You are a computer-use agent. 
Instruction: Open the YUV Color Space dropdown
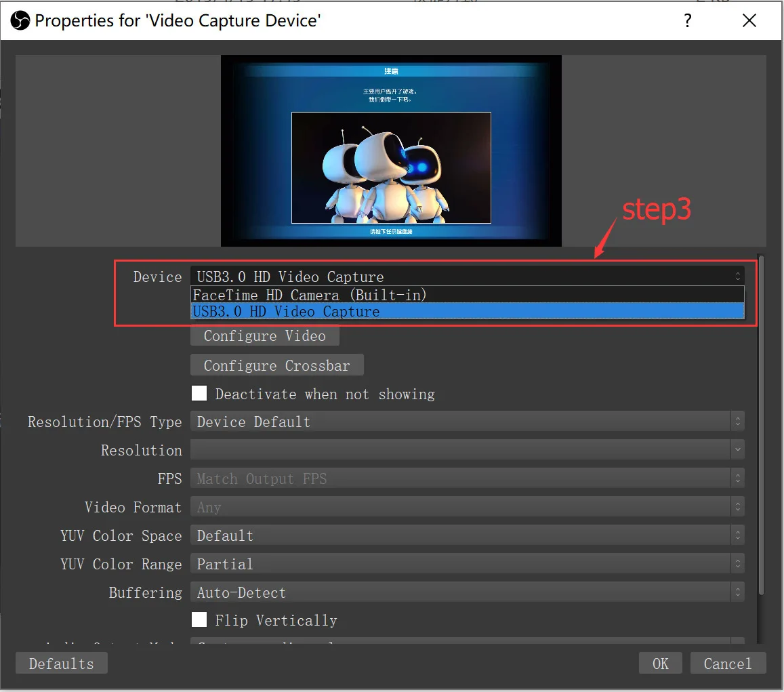coord(466,535)
